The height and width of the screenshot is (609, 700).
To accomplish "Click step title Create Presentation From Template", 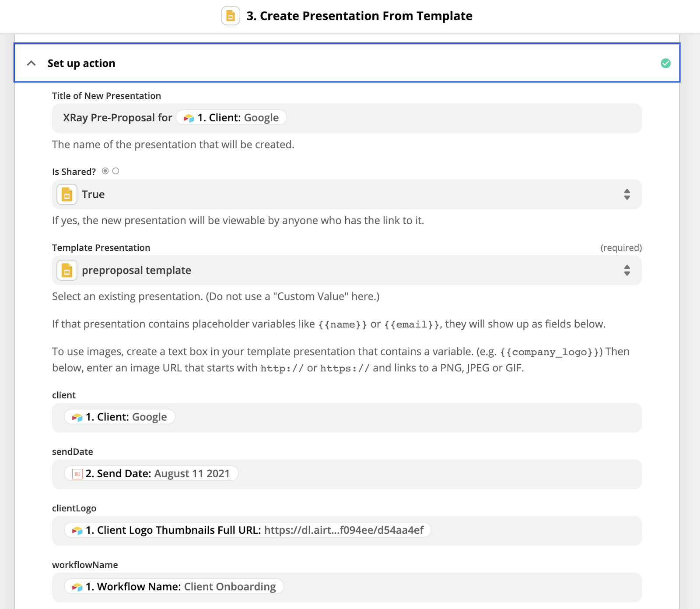I will pyautogui.click(x=359, y=16).
